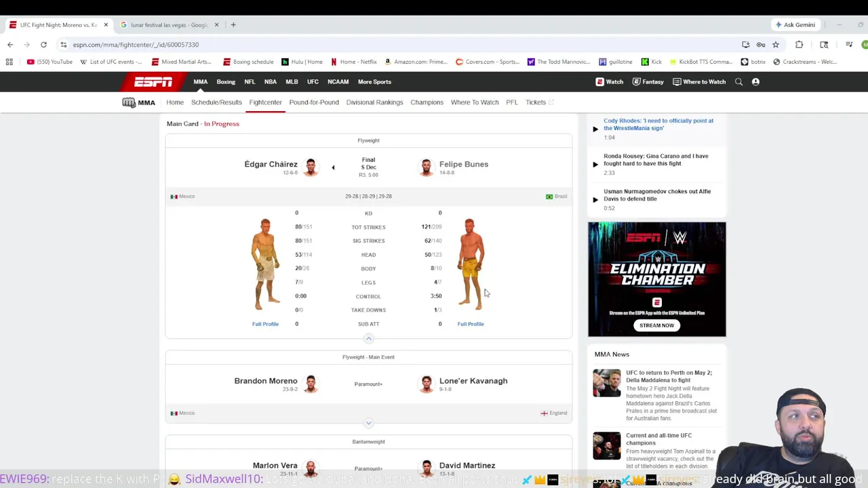Open the Mixed Martial Arts bookmark

pos(182,62)
